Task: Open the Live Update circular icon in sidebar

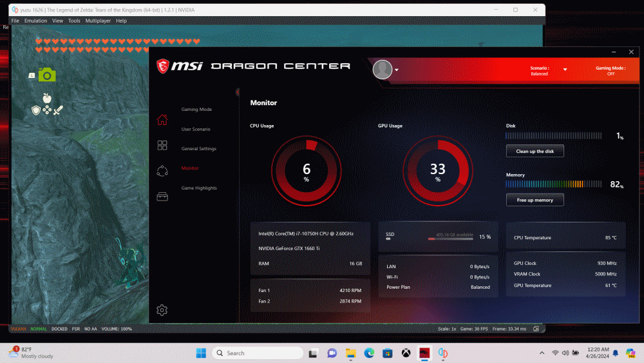Action: pos(162,171)
